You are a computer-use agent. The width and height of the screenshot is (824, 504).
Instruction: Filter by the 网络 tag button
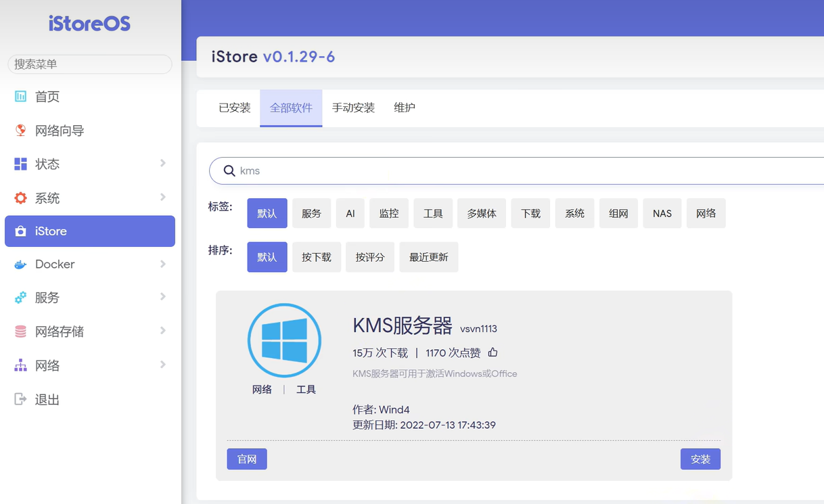[706, 213]
